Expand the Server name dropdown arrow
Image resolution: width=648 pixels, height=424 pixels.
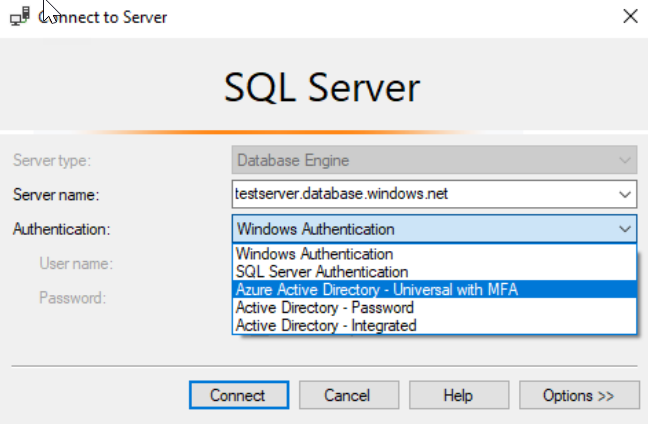coord(625,194)
